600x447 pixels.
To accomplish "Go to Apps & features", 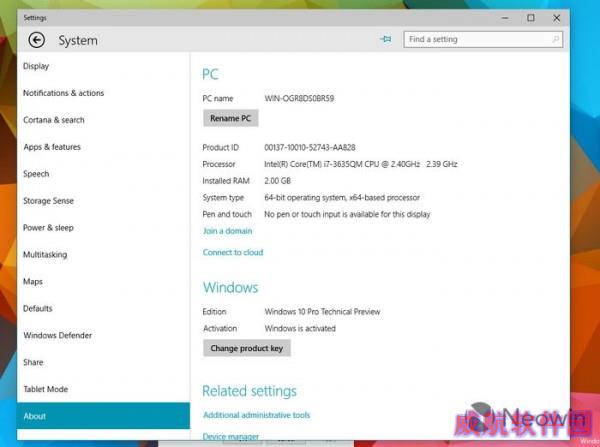I will click(52, 147).
